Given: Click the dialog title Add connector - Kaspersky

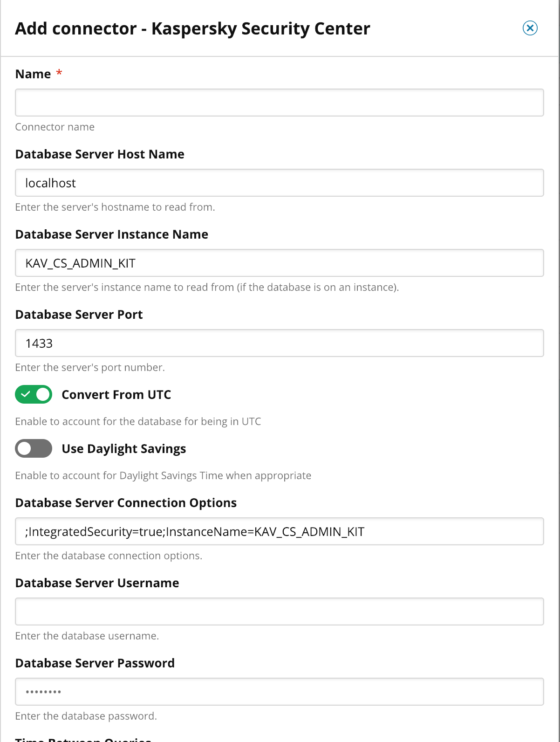Looking at the screenshot, I should (193, 28).
